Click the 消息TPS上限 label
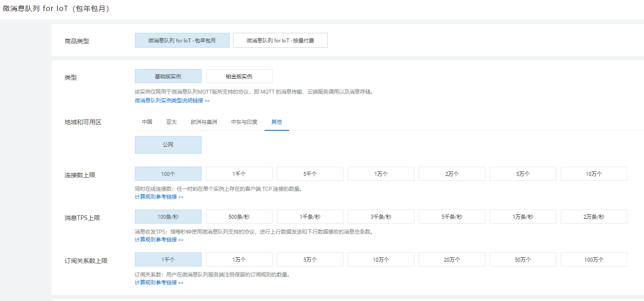Screen dimensions: 644x301 (82, 218)
